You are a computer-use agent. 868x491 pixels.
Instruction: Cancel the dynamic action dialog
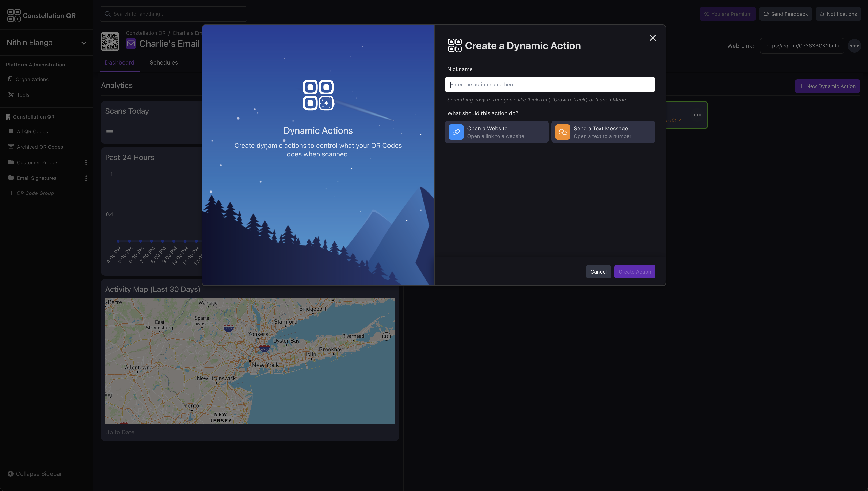click(x=598, y=272)
